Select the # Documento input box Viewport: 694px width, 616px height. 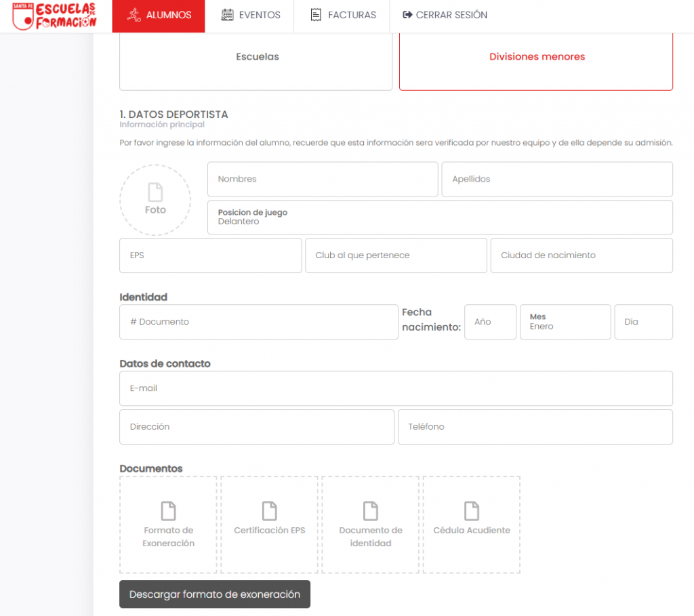pos(258,322)
